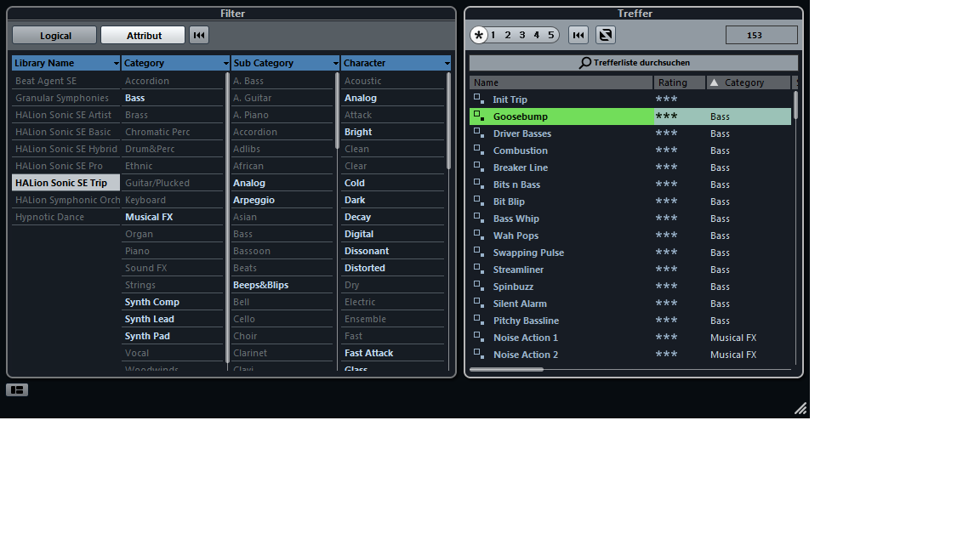The image size is (980, 551).
Task: Click the Trefferliste durchsuchen search field
Action: click(634, 62)
